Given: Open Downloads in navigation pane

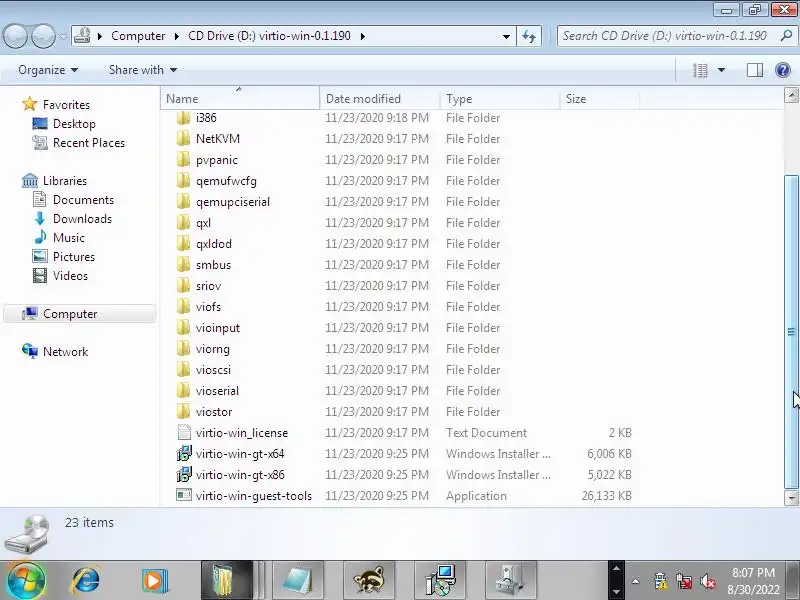Looking at the screenshot, I should (82, 219).
